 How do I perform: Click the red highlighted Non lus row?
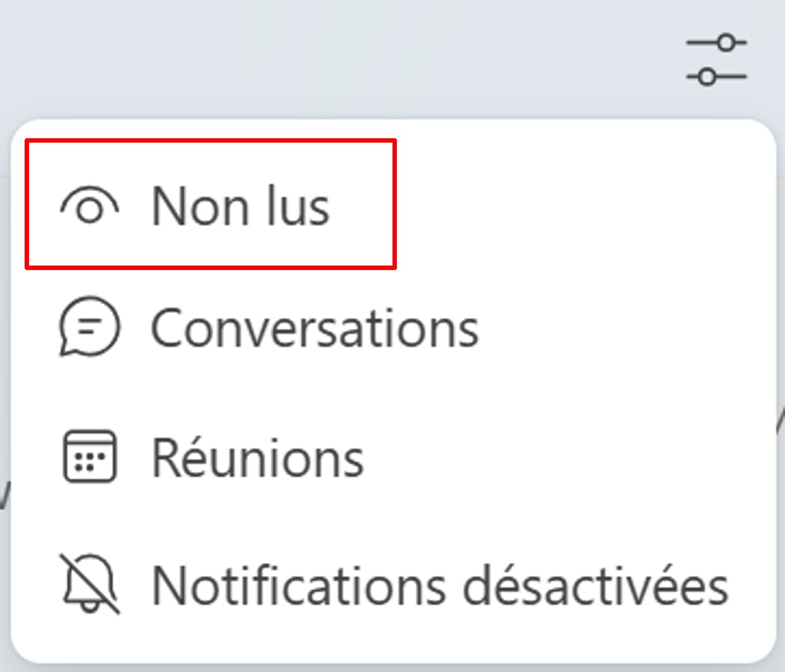(x=211, y=204)
